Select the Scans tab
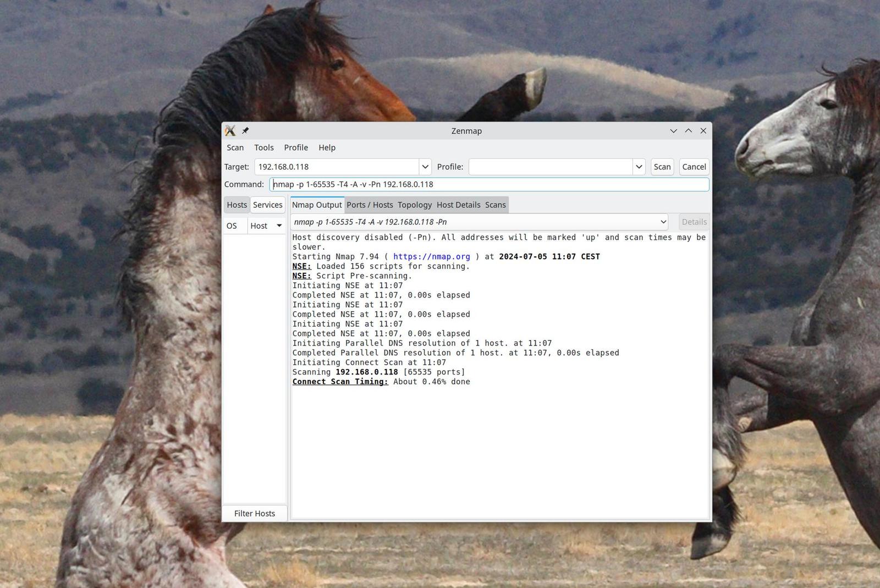 click(x=495, y=205)
